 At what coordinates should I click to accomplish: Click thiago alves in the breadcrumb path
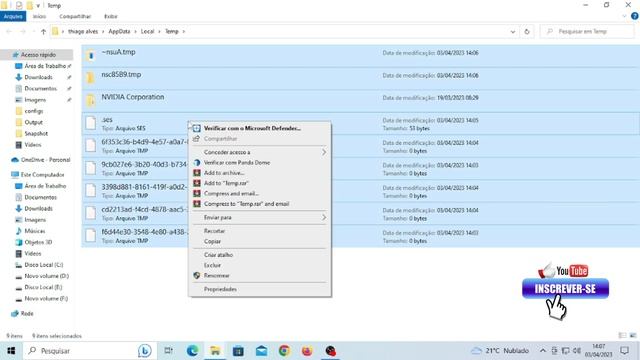pos(83,31)
